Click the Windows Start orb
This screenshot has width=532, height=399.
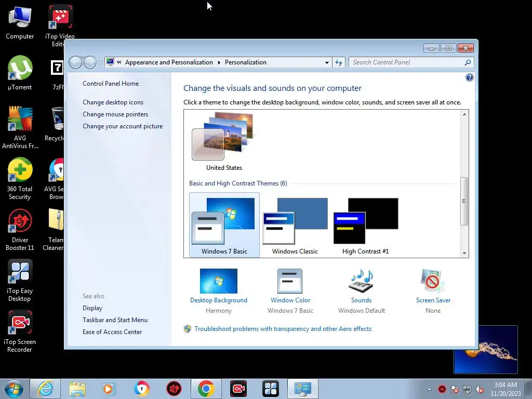coord(14,389)
